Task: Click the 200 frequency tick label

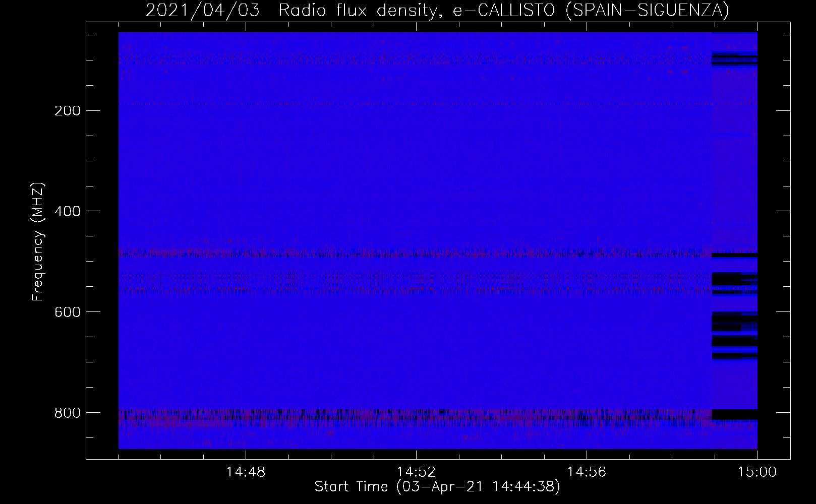Action: [67, 110]
